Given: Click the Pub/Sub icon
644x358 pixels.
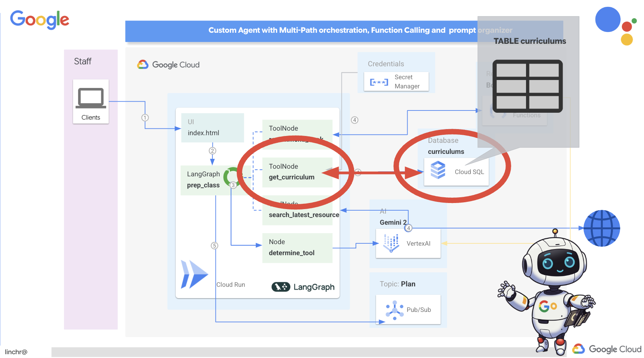Looking at the screenshot, I should pos(394,310).
